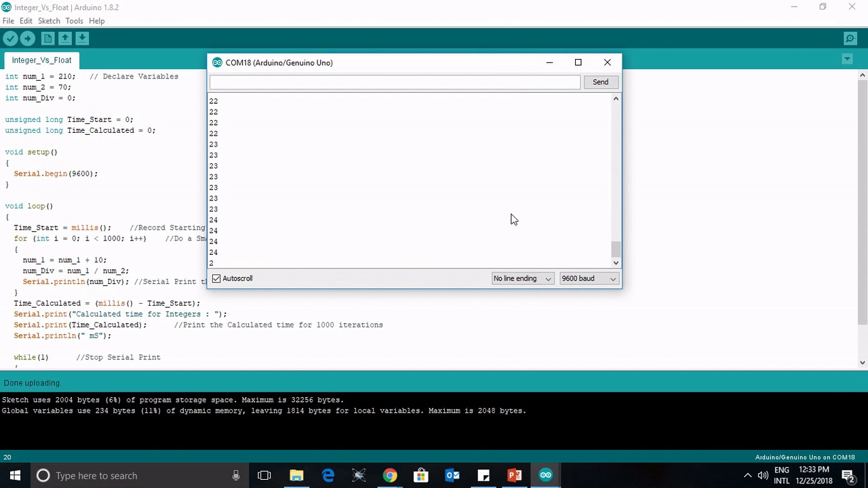This screenshot has width=868, height=488.
Task: Open the Tools menu
Action: pos(74,21)
